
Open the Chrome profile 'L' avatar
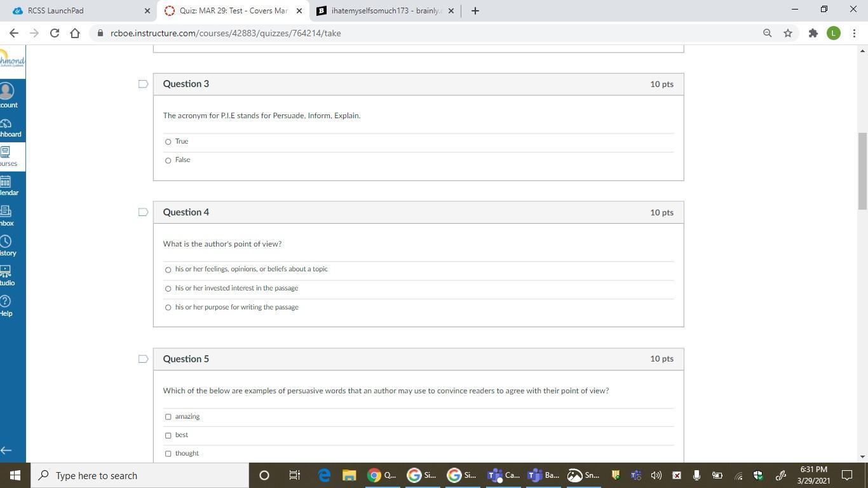point(834,33)
